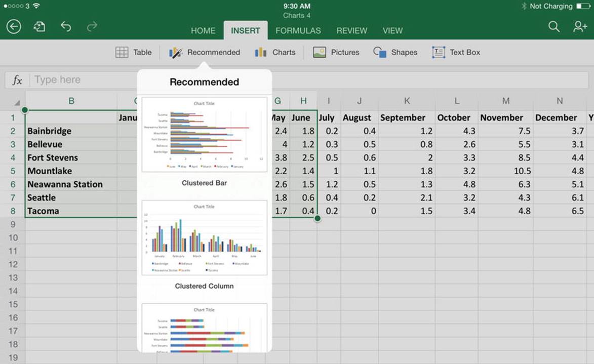Viewport: 594px width, 364px height.
Task: Click the Pictures label
Action: [345, 52]
